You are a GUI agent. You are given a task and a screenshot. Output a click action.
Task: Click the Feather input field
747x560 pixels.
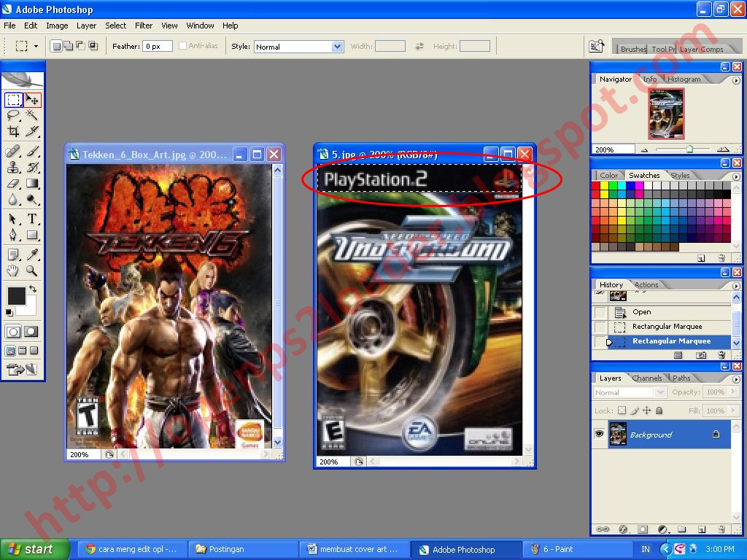point(158,46)
